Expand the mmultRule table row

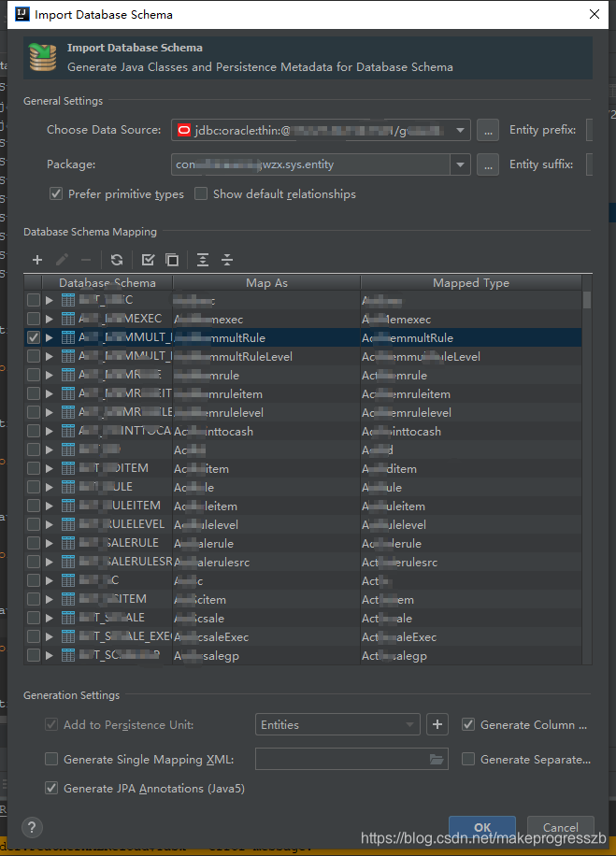click(50, 337)
